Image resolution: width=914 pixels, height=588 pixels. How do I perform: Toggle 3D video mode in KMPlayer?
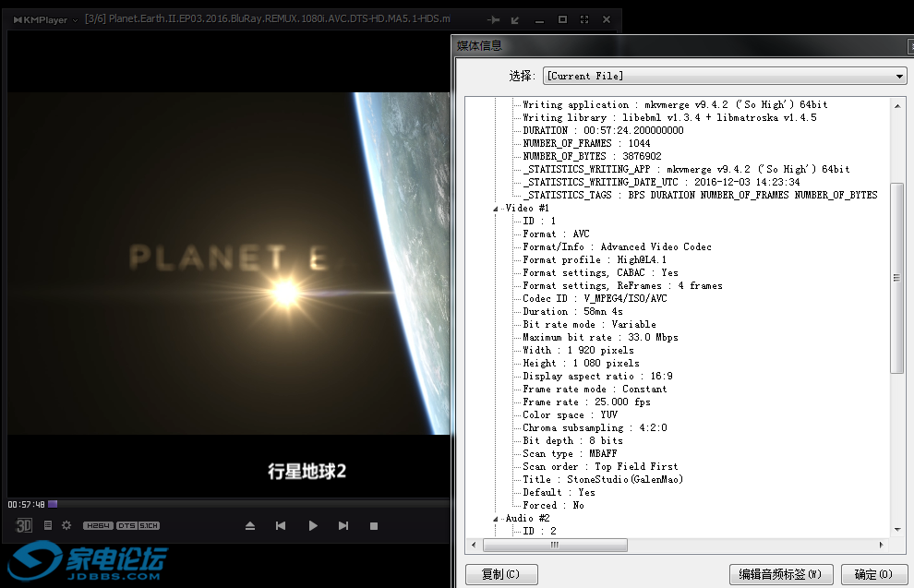(x=22, y=524)
